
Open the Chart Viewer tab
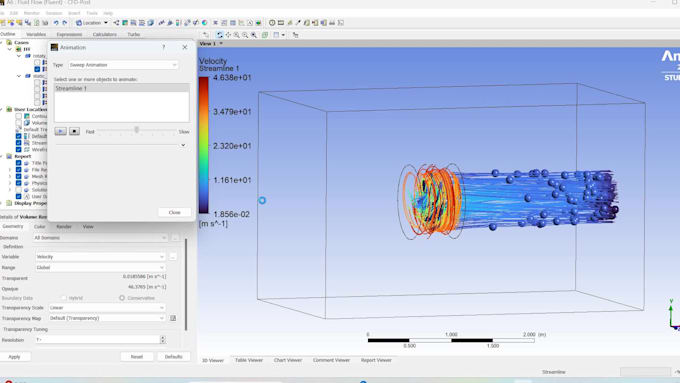coord(288,360)
